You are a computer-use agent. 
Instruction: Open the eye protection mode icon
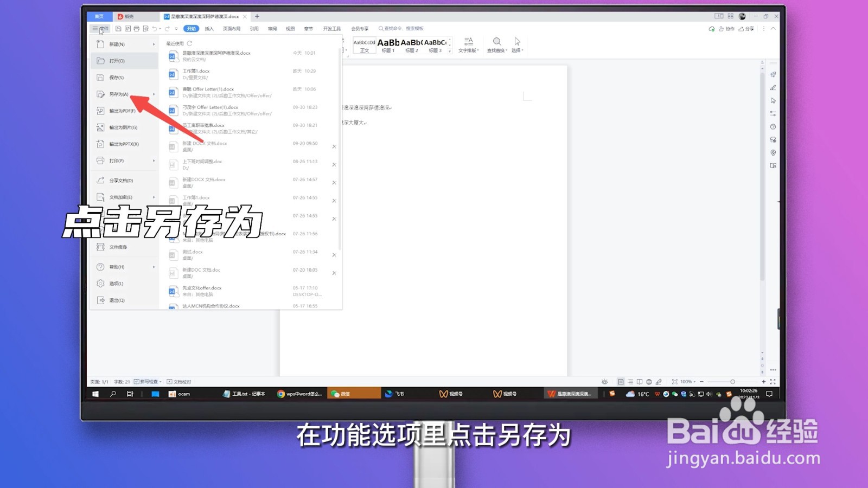[x=605, y=381]
